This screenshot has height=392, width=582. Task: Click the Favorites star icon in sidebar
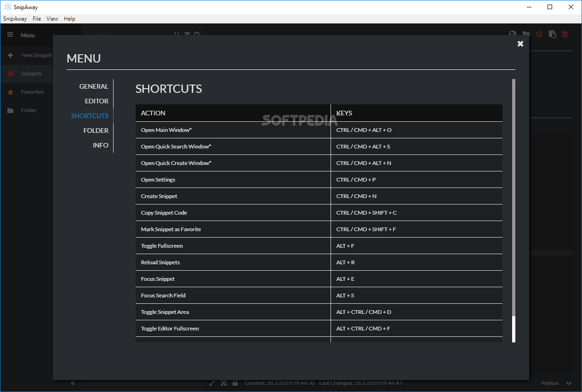pyautogui.click(x=11, y=92)
